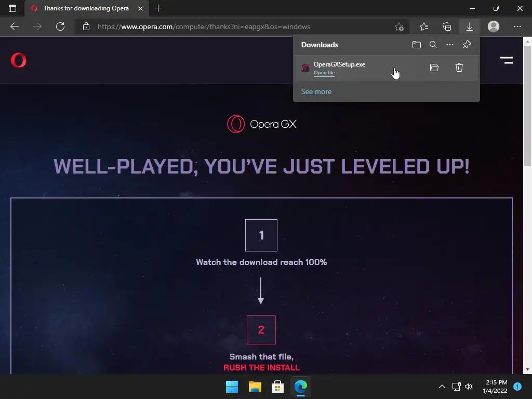Click 'RUSH THE INSTALL' text
Screen dimensions: 532x399
261,367
